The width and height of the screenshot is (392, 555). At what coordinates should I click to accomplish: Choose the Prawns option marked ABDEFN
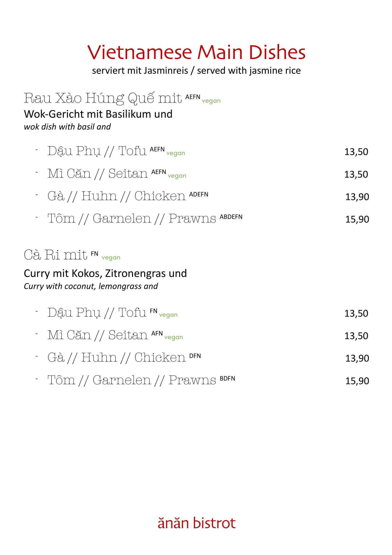point(132,219)
